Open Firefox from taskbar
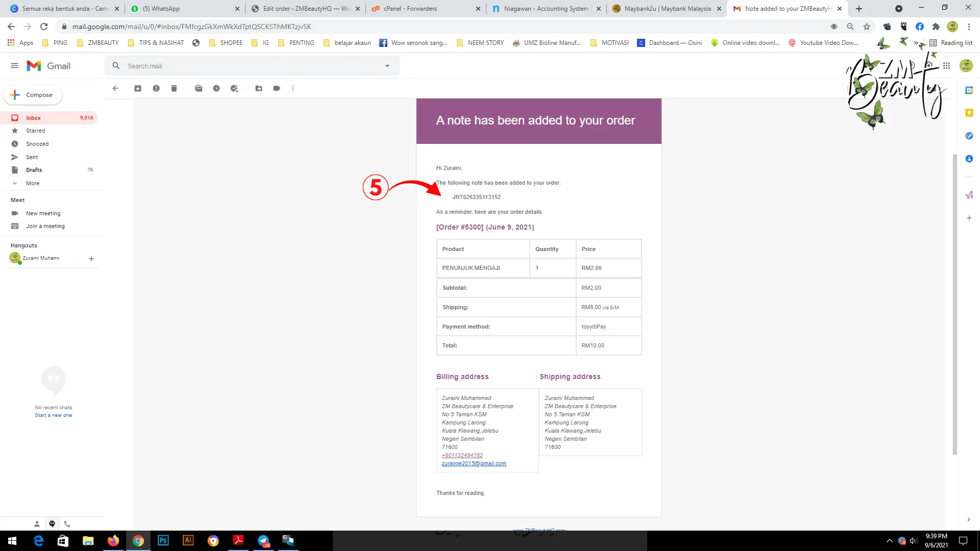980x551 pixels. [x=113, y=541]
